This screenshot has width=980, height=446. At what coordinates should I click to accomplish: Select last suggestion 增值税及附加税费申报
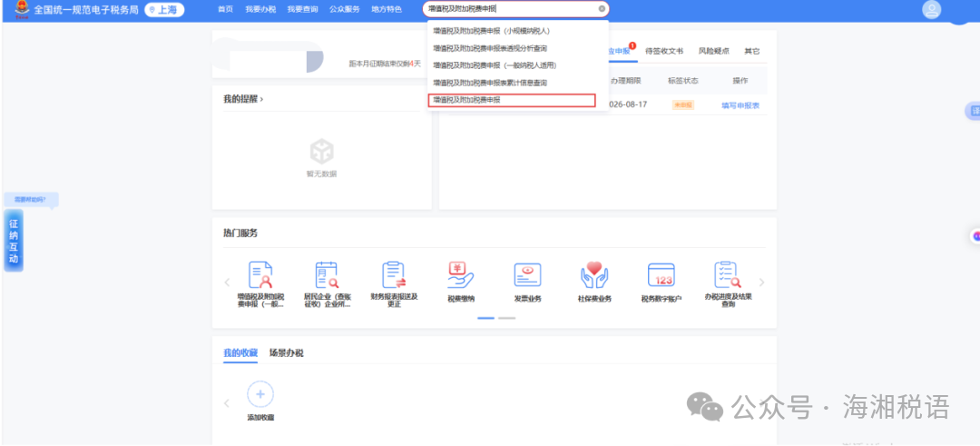click(512, 100)
